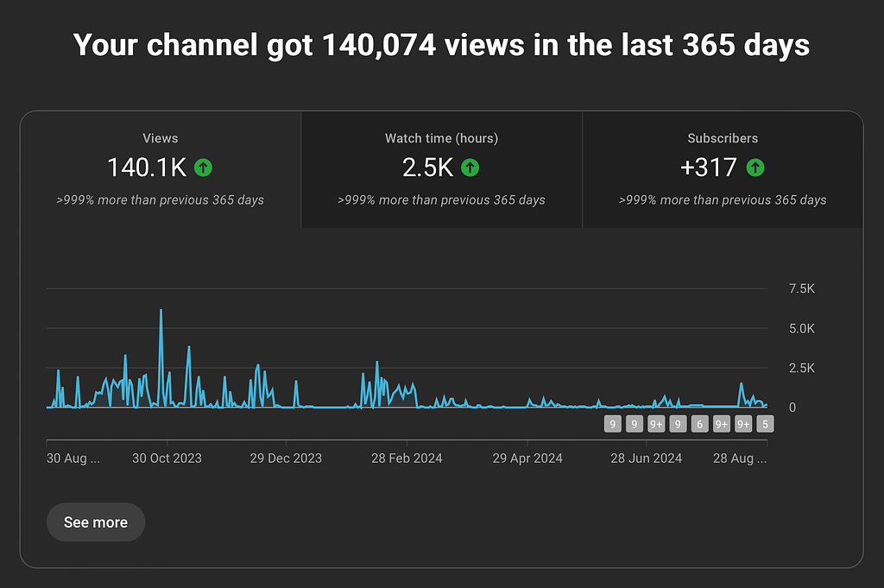Click the '29 Dec 2023' date label
Viewport: 884px width, 588px height.
[x=286, y=458]
